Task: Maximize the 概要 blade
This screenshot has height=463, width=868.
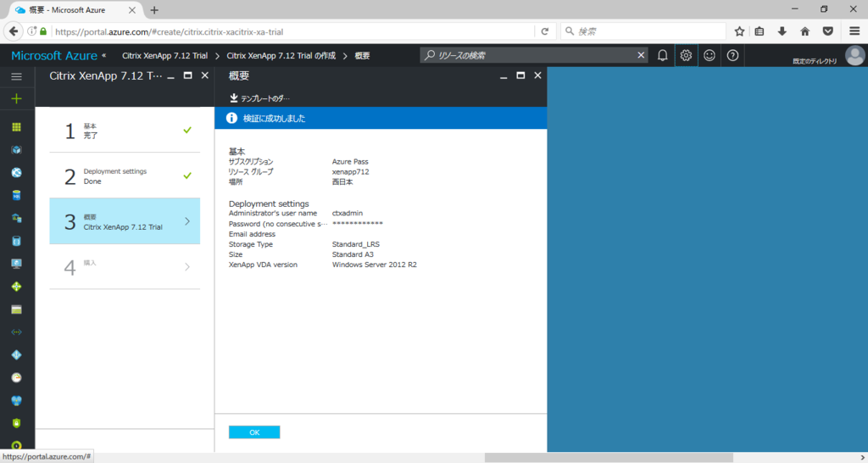Action: (520, 75)
